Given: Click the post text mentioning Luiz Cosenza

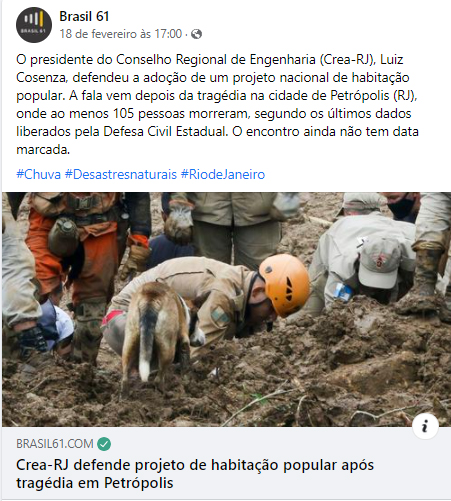Looking at the screenshot, I should coord(209,68).
